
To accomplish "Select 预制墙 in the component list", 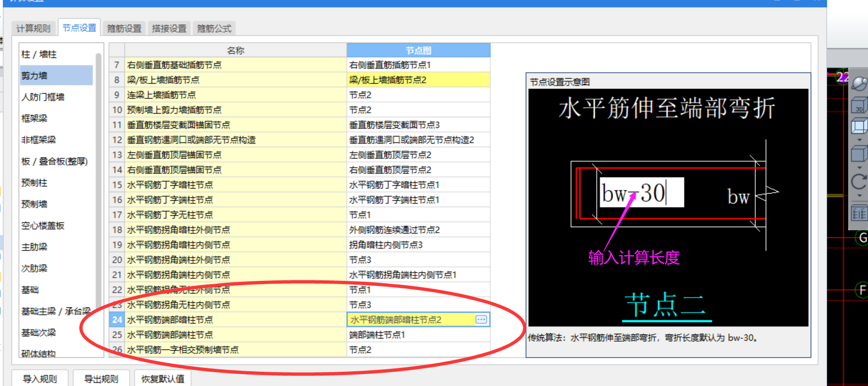I will tap(56, 204).
